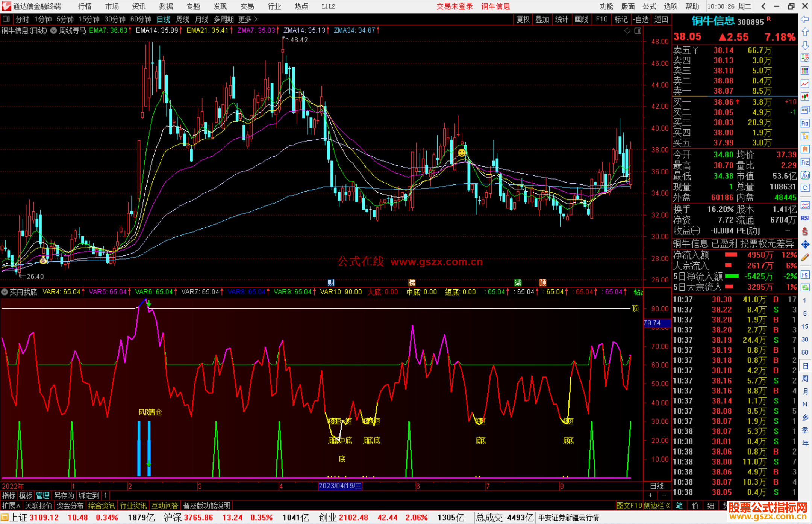
Task: Toggle the chart window icon near top-right
Action: (638, 31)
